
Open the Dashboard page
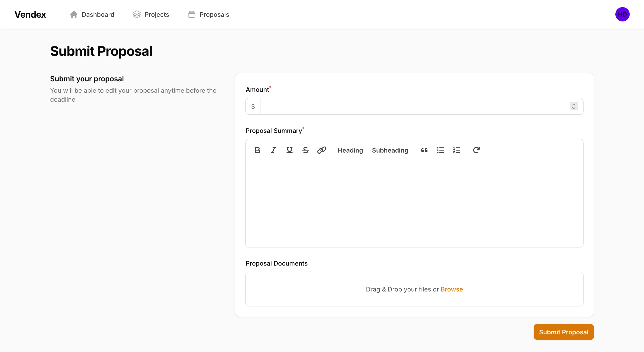(92, 15)
